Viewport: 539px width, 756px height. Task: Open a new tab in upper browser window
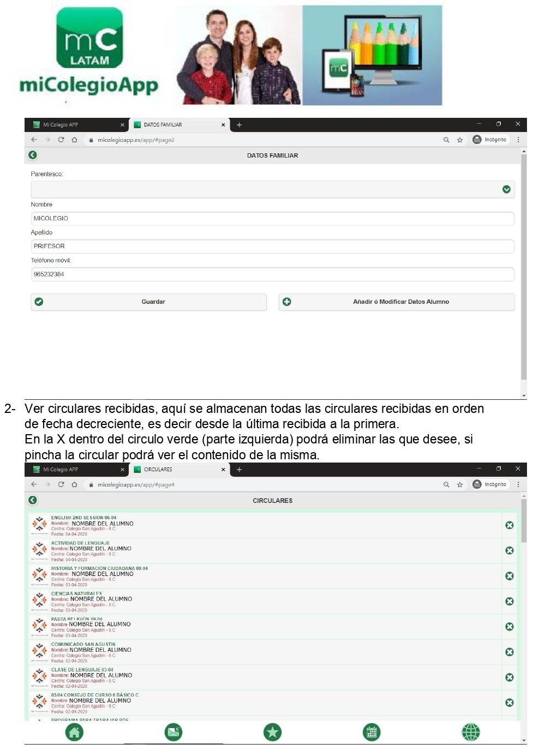pyautogui.click(x=239, y=125)
